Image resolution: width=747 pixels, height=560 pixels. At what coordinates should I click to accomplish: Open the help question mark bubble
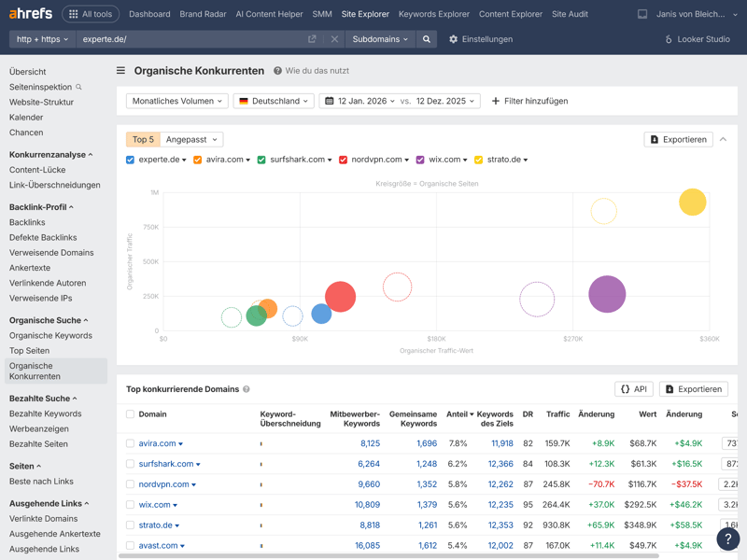pos(727,539)
